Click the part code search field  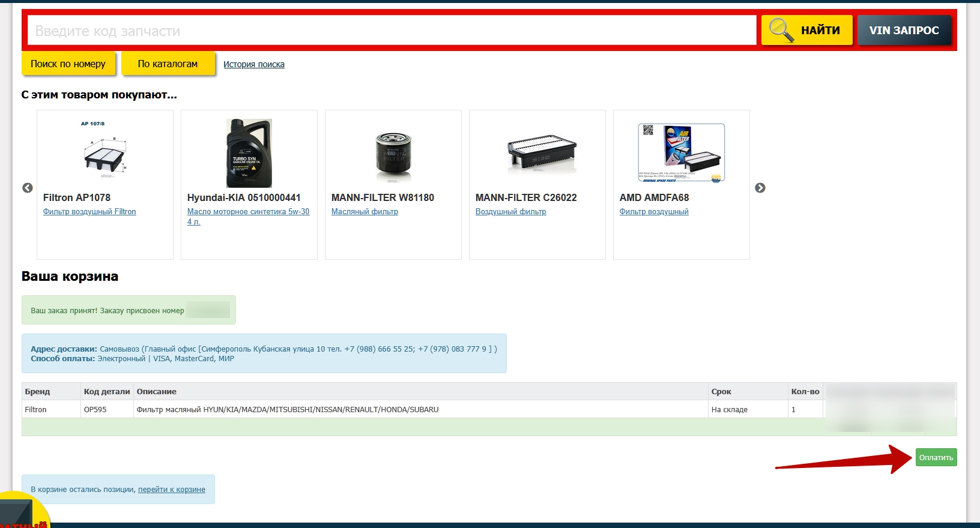coord(392,31)
